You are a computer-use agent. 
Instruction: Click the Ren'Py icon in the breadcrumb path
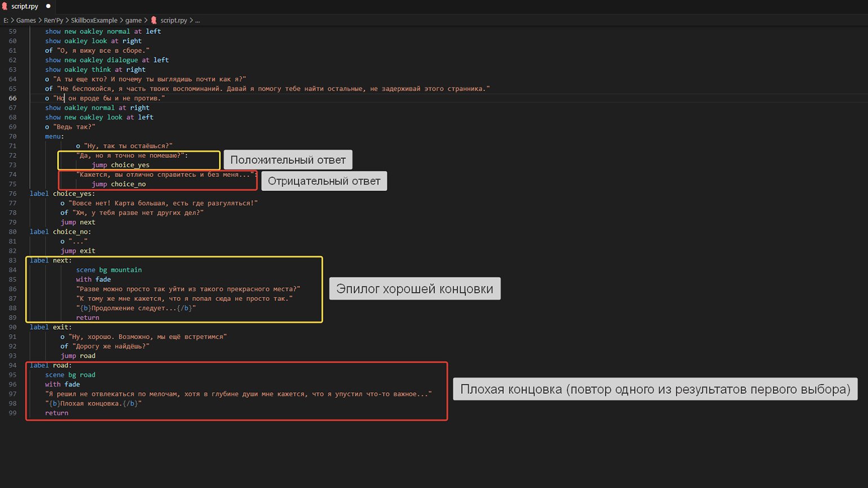[x=154, y=20]
